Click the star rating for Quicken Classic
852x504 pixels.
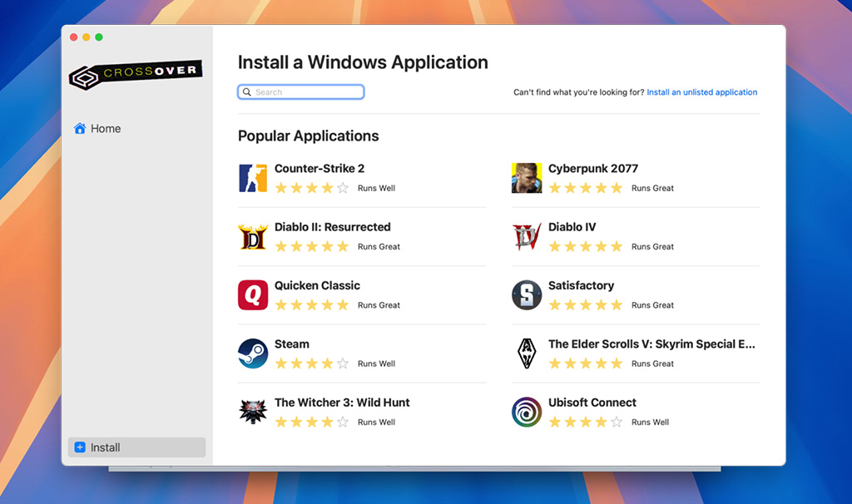pos(312,305)
